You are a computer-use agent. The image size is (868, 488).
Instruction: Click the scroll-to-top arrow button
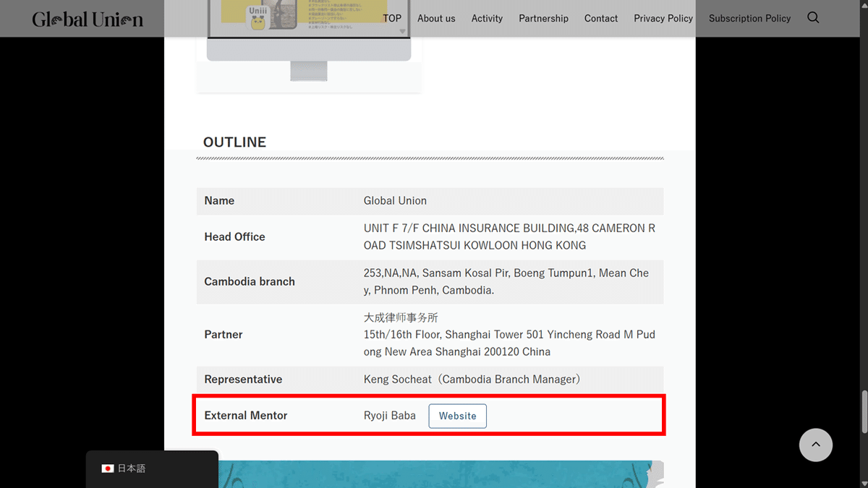(x=816, y=445)
